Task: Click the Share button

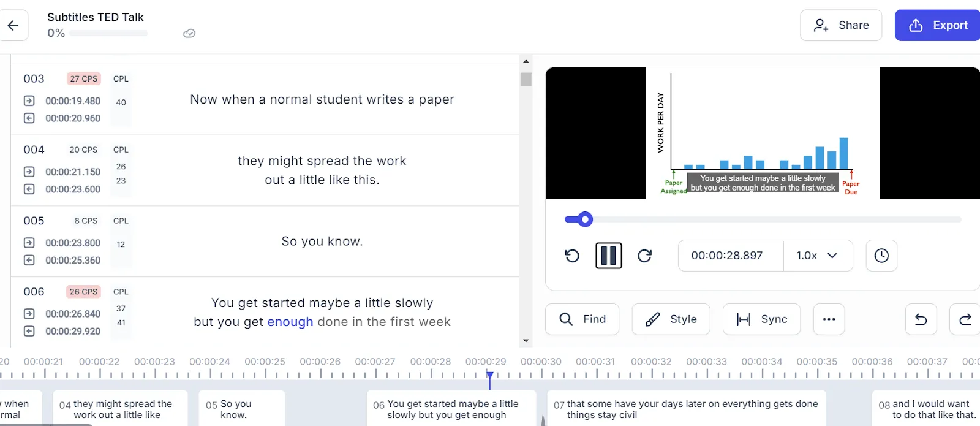Action: 841,25
